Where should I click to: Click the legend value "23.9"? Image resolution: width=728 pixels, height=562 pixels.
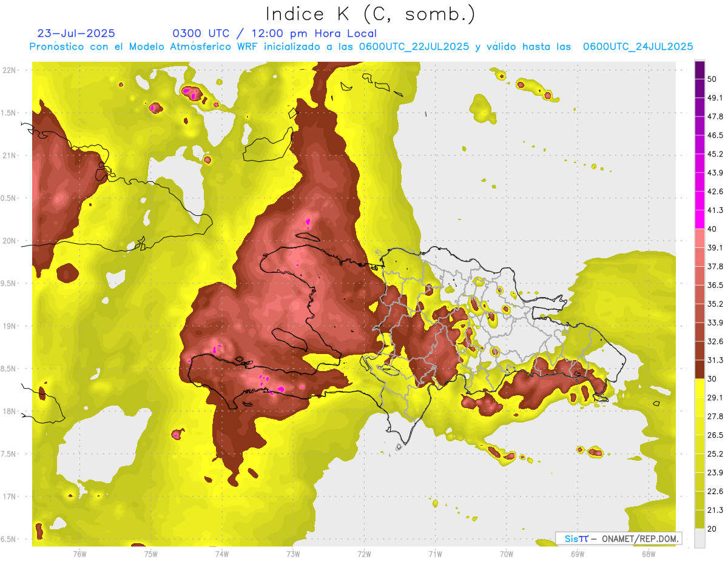pyautogui.click(x=715, y=473)
